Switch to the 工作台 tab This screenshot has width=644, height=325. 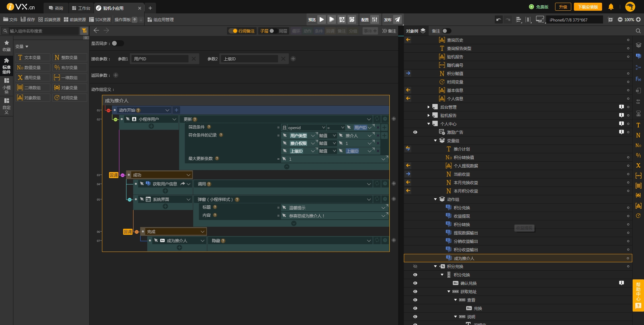click(81, 8)
